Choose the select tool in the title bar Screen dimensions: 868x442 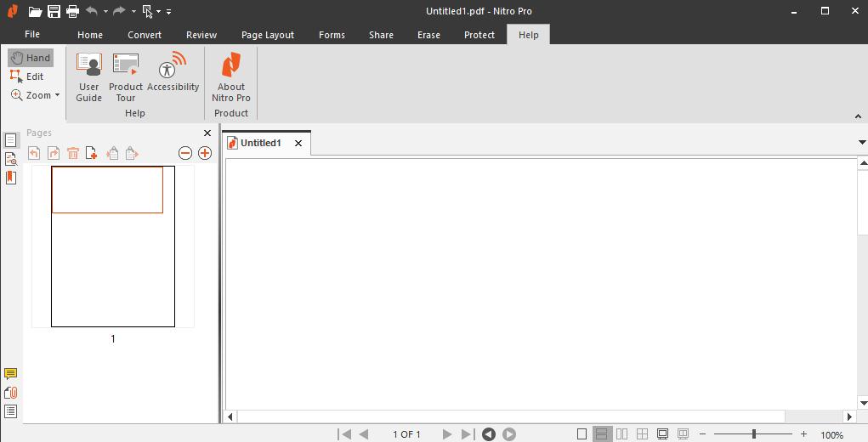click(x=147, y=11)
